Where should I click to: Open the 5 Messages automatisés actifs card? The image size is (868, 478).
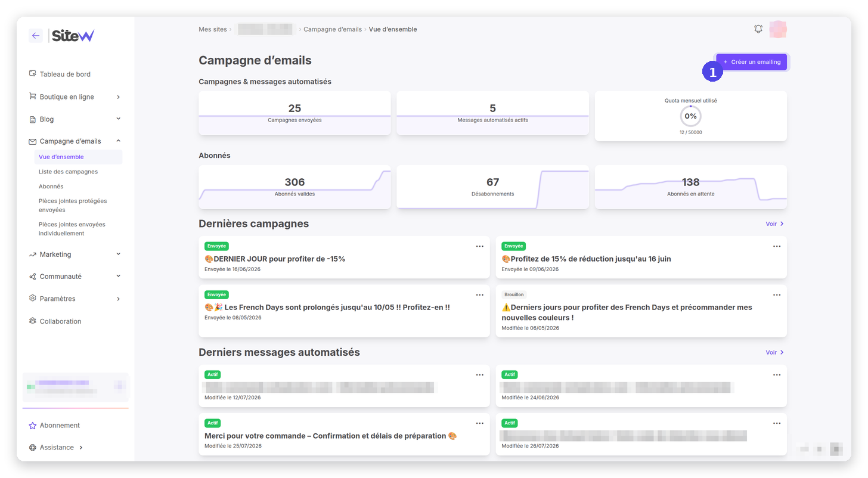(x=492, y=113)
